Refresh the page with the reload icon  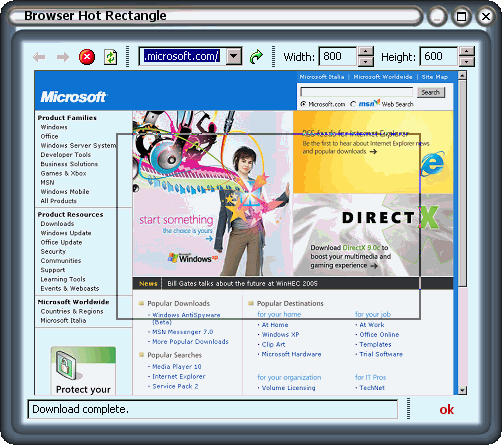point(110,57)
